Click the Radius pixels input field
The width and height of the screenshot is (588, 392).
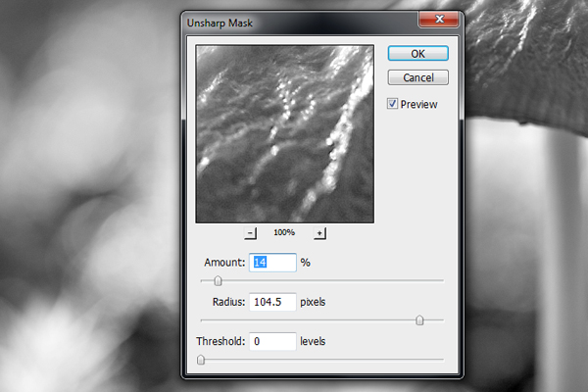(x=272, y=302)
